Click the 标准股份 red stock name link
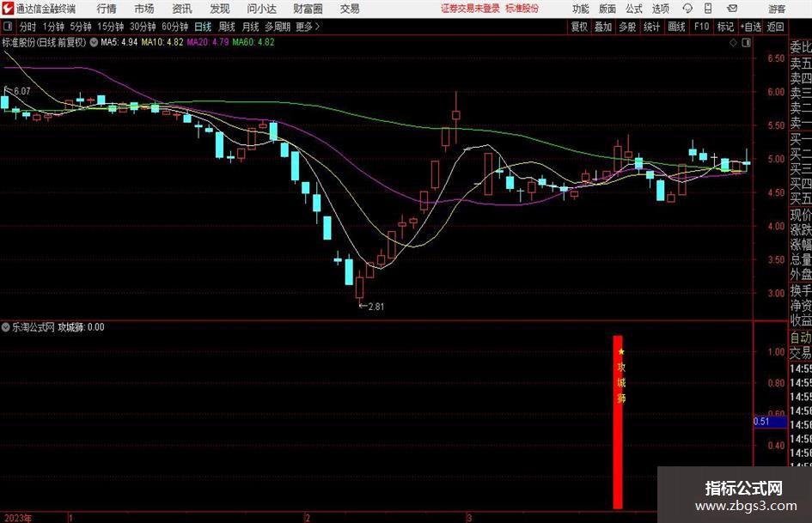 coord(522,9)
